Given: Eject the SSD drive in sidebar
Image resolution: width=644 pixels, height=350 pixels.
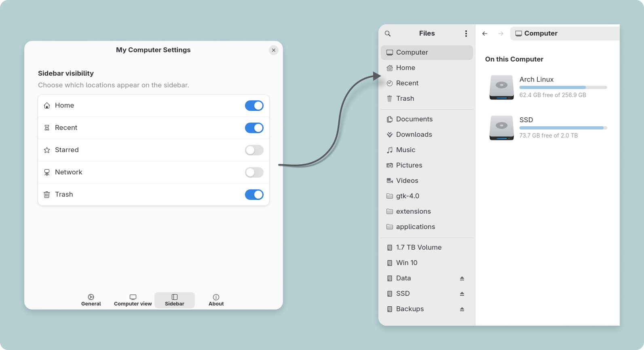Looking at the screenshot, I should pyautogui.click(x=462, y=294).
